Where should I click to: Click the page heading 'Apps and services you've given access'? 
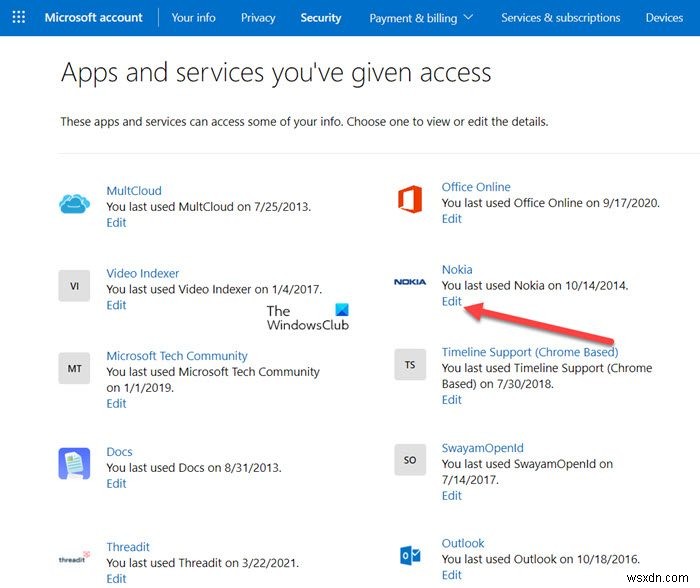pyautogui.click(x=276, y=73)
